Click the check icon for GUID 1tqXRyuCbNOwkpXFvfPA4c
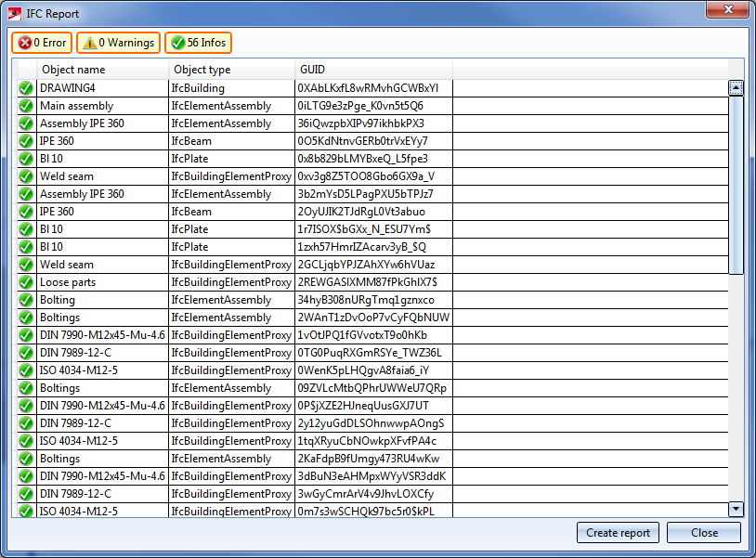 [x=26, y=441]
